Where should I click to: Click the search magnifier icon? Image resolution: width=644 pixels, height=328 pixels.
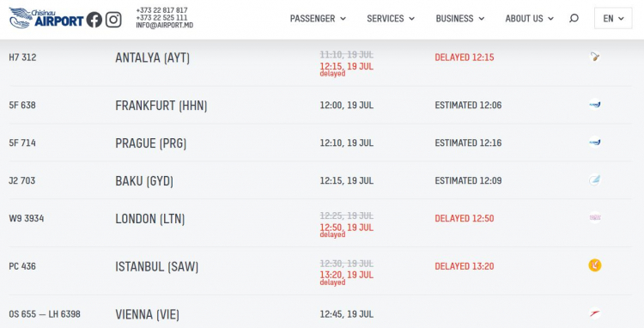[x=574, y=19]
